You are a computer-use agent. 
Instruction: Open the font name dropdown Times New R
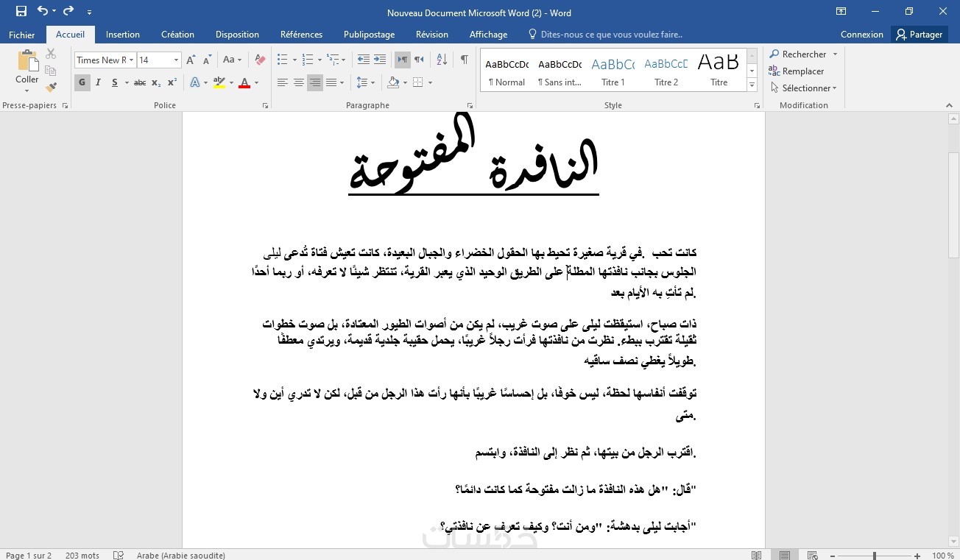point(132,60)
